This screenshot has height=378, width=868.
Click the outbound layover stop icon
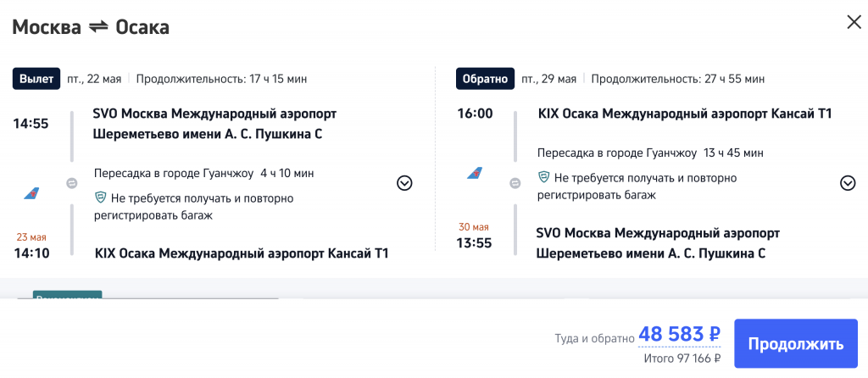point(72,183)
